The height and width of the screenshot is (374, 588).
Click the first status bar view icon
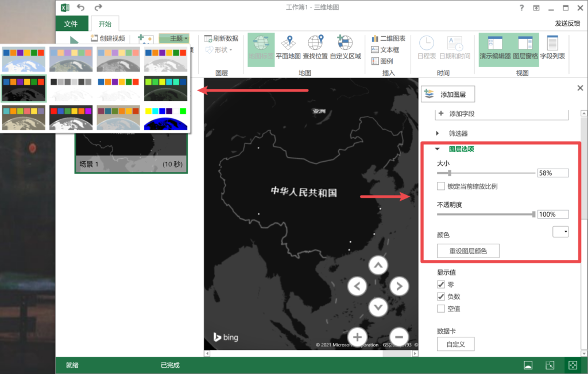click(x=528, y=365)
